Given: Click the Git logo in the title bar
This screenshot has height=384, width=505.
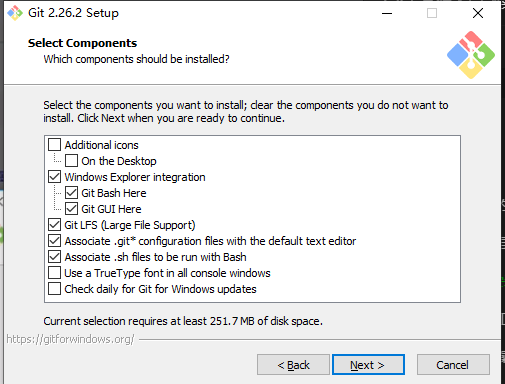Looking at the screenshot, I should [15, 13].
